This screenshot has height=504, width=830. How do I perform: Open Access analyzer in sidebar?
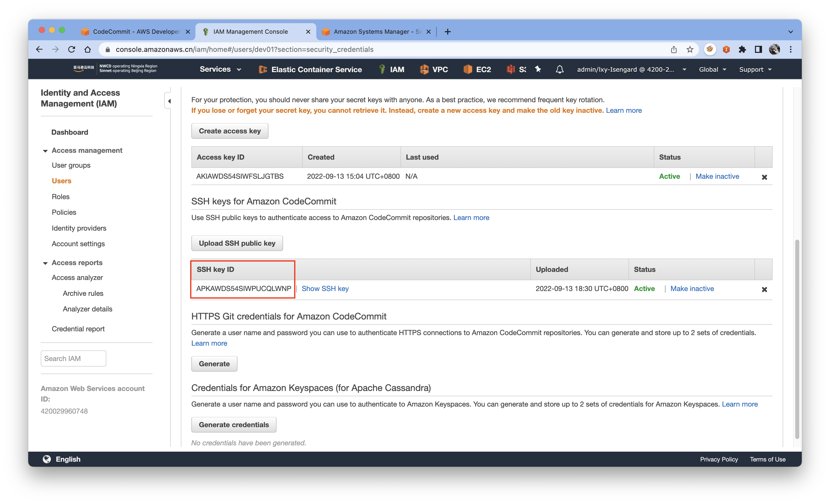77,277
